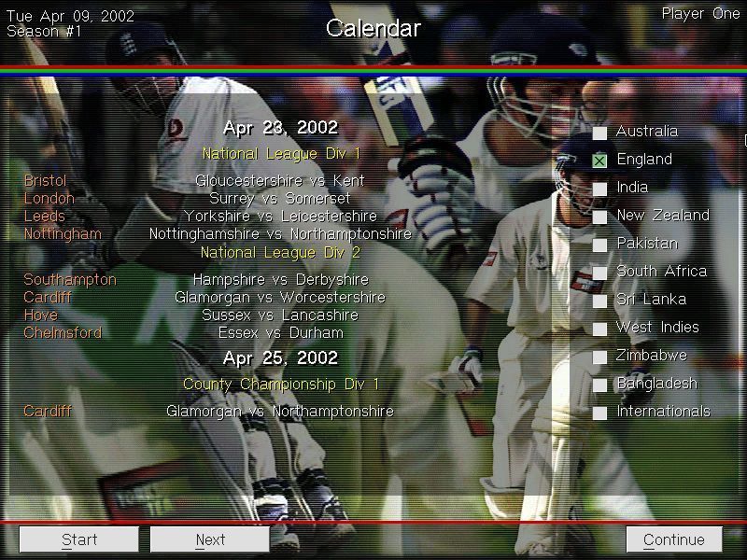This screenshot has width=747, height=560.
Task: Turn on the West Indies checkbox
Action: [599, 329]
